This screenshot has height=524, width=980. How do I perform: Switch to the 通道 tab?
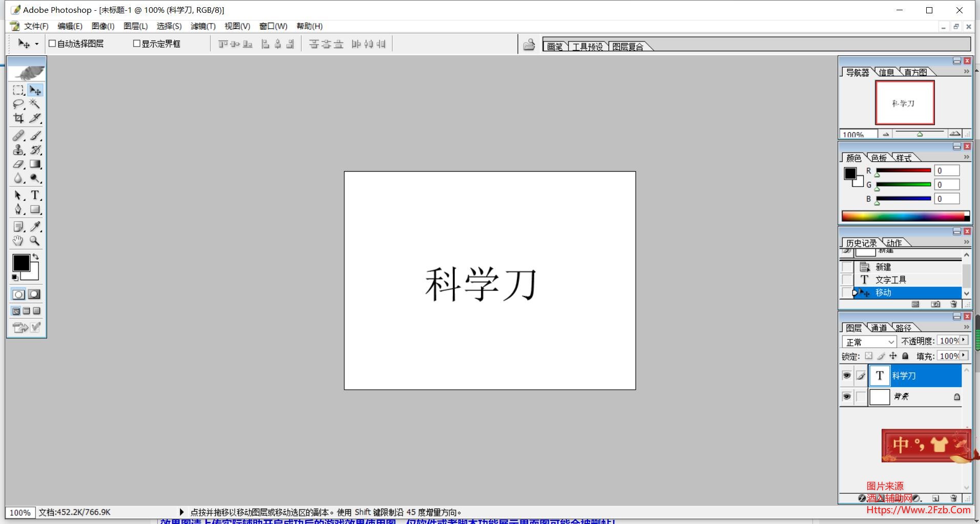[879, 328]
